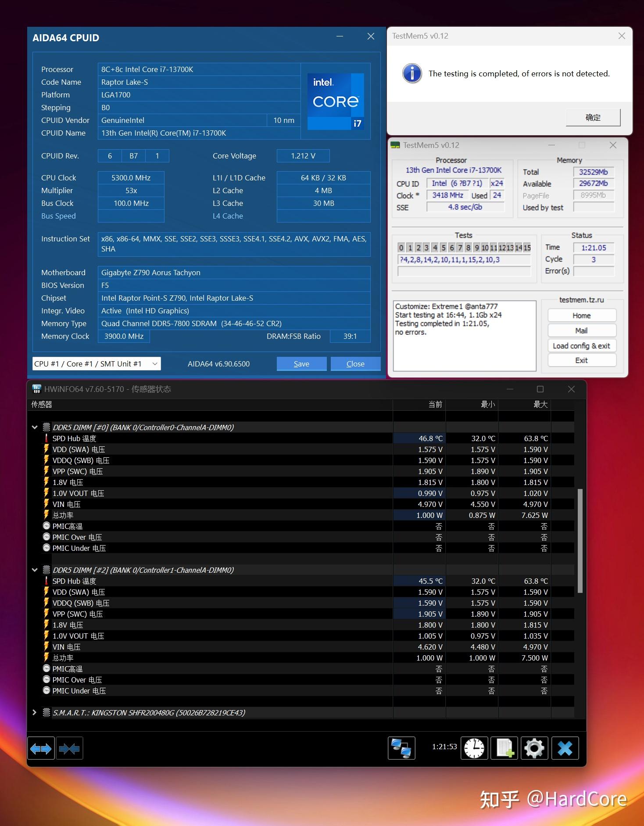
Task: Click DIMM #2 PMIC Under 电压 status icon
Action: (47, 690)
